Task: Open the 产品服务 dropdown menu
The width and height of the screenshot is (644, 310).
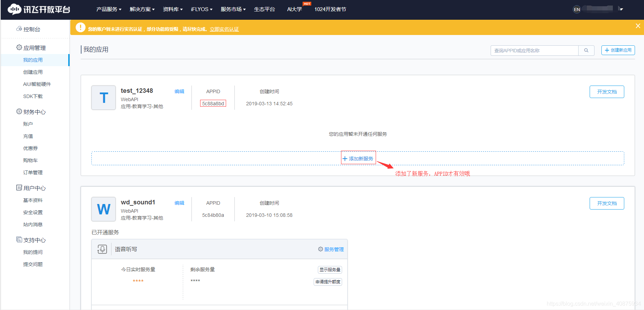Action: 109,9
